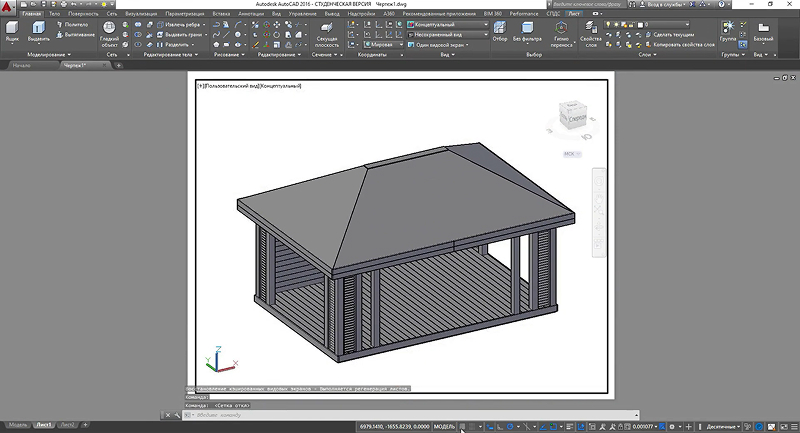Toggle МОДЕЛЬ space button in status bar

pos(444,426)
